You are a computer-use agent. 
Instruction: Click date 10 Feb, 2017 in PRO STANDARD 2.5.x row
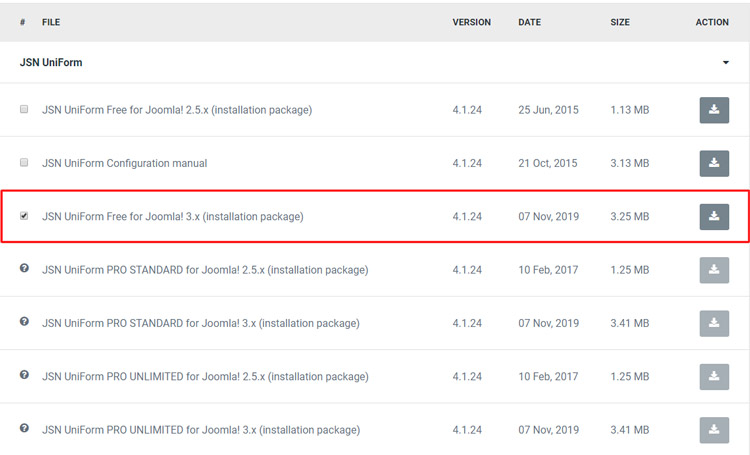click(x=548, y=270)
